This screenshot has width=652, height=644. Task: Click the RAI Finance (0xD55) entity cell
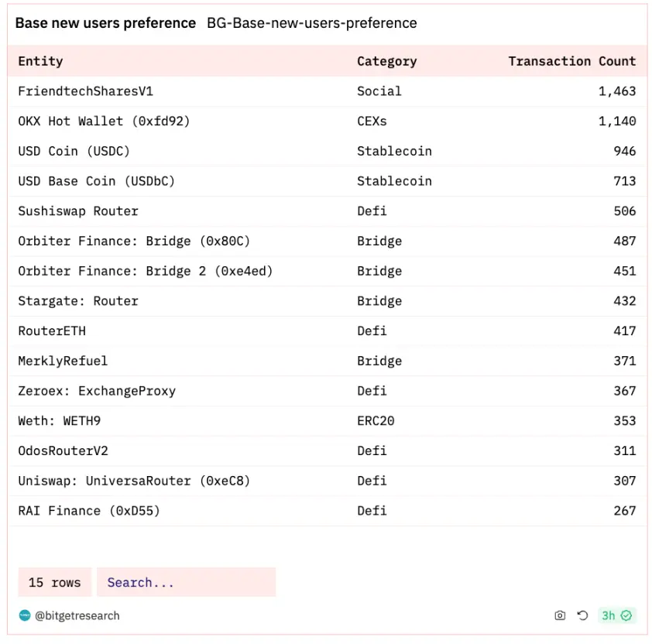coord(89,511)
